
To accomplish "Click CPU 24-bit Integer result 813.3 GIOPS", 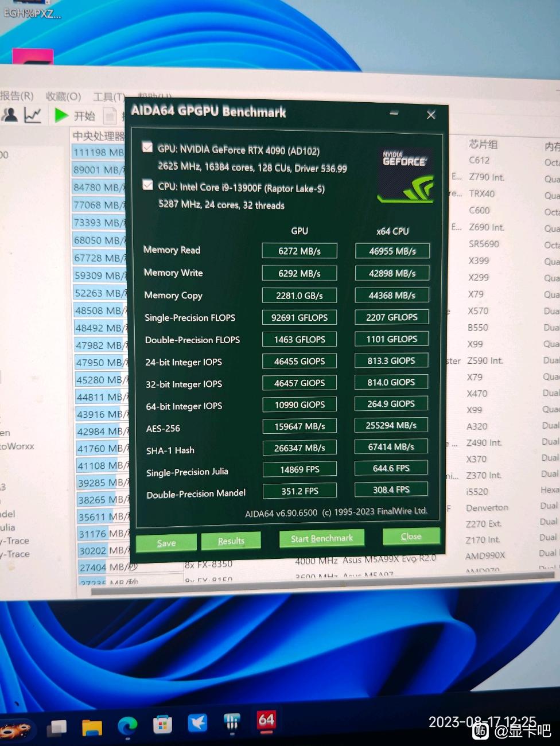I will 391,360.
